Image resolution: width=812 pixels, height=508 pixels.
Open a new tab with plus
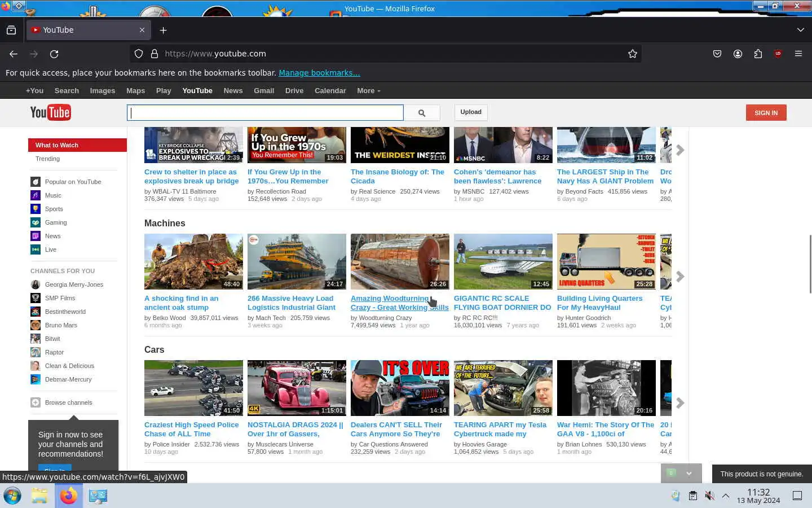[163, 30]
